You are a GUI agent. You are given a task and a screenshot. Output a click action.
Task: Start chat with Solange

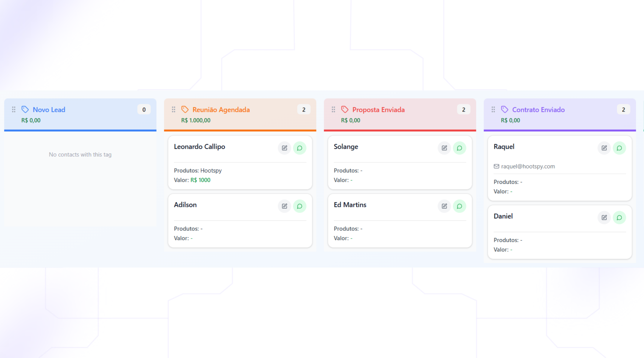[x=459, y=148]
